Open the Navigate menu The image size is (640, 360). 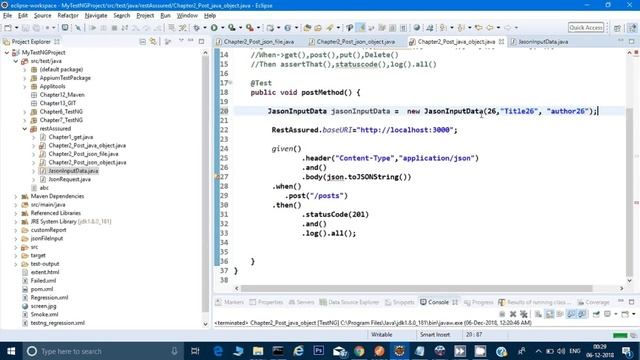96,16
